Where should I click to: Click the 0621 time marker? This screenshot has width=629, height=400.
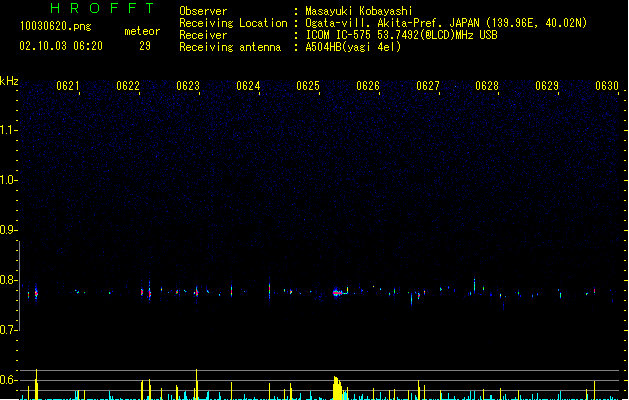coord(67,86)
